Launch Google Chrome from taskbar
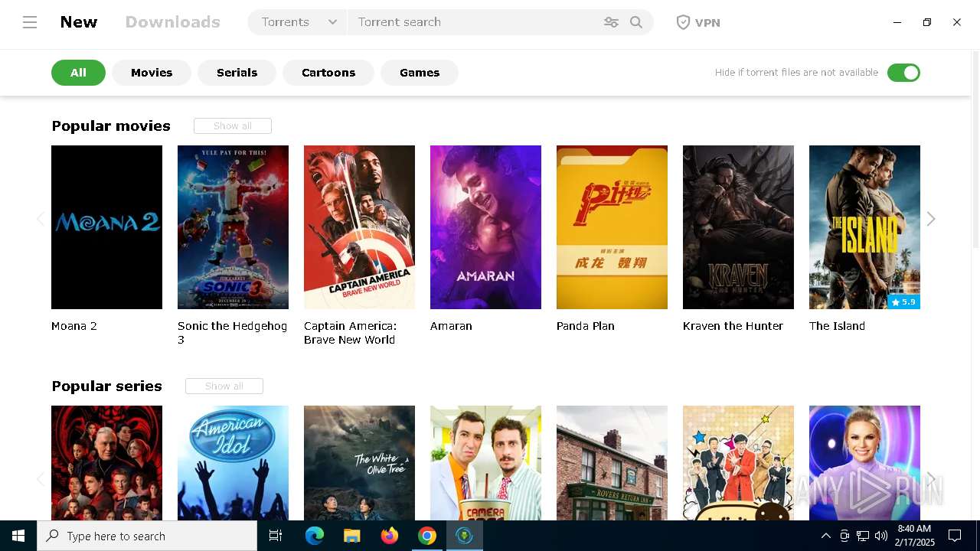 pyautogui.click(x=427, y=536)
